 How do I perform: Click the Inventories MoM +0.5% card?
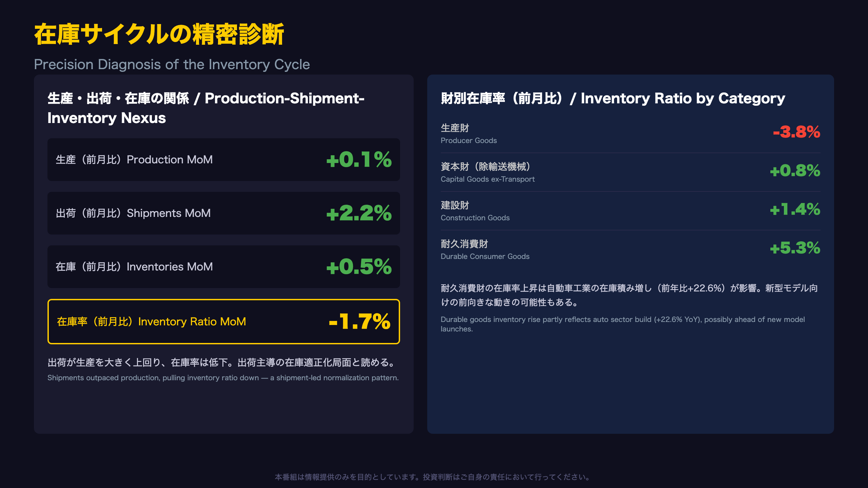pos(224,267)
